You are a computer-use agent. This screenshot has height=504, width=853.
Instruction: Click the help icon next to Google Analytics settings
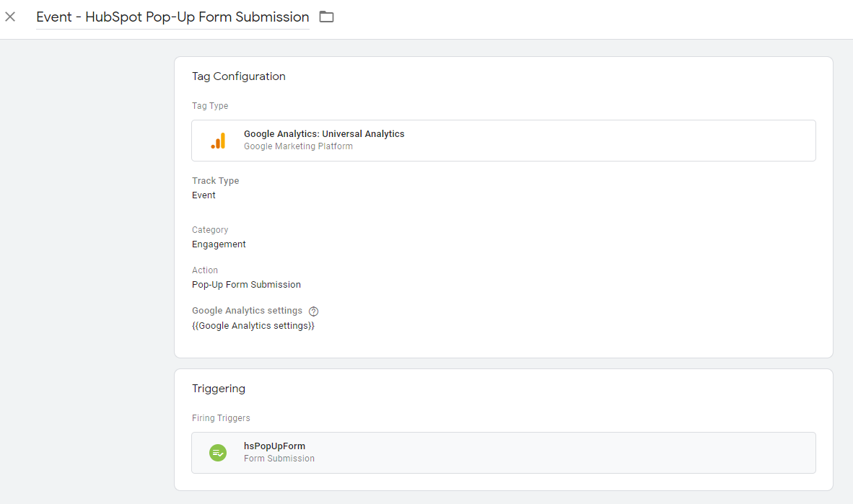pos(313,311)
